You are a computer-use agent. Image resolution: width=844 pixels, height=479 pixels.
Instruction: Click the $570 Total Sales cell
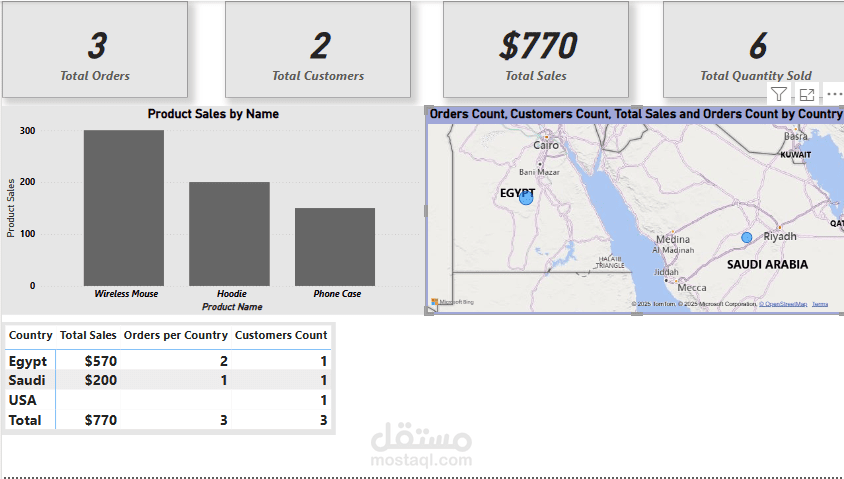[x=101, y=361]
